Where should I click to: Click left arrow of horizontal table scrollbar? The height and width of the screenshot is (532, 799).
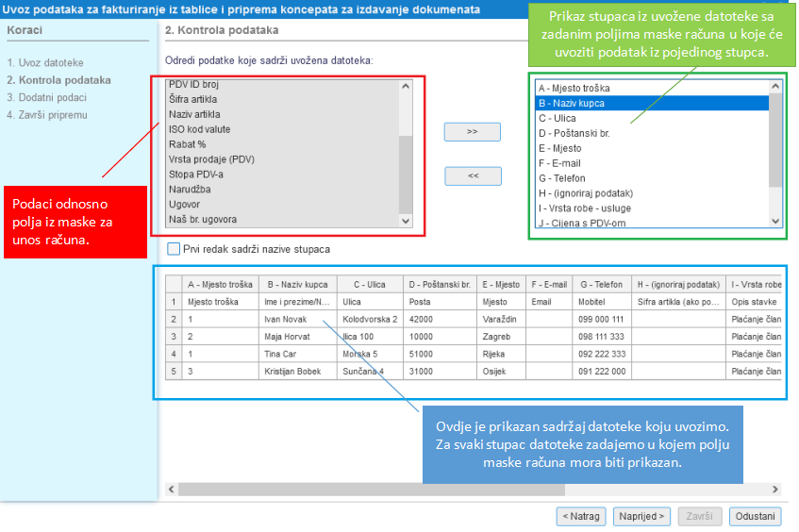(172, 490)
